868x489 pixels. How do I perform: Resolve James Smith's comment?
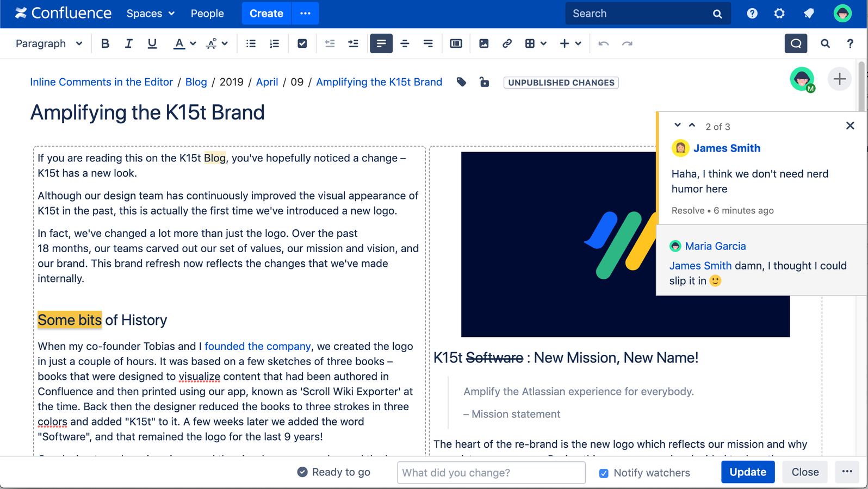tap(688, 210)
